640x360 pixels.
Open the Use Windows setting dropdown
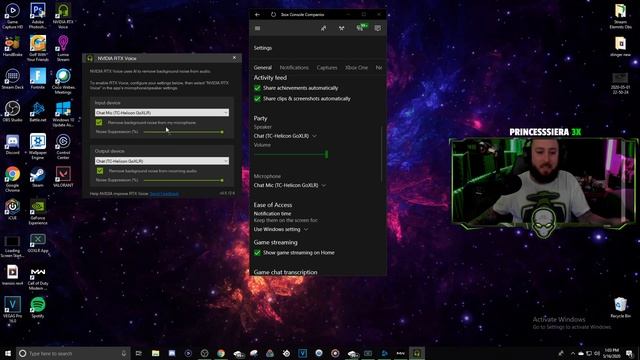[281, 229]
